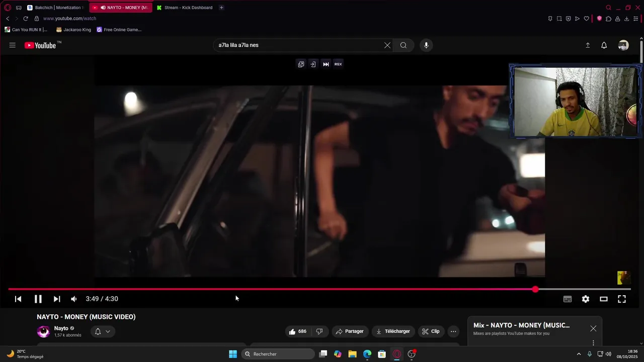Seek on the red video progress bar

[319, 289]
